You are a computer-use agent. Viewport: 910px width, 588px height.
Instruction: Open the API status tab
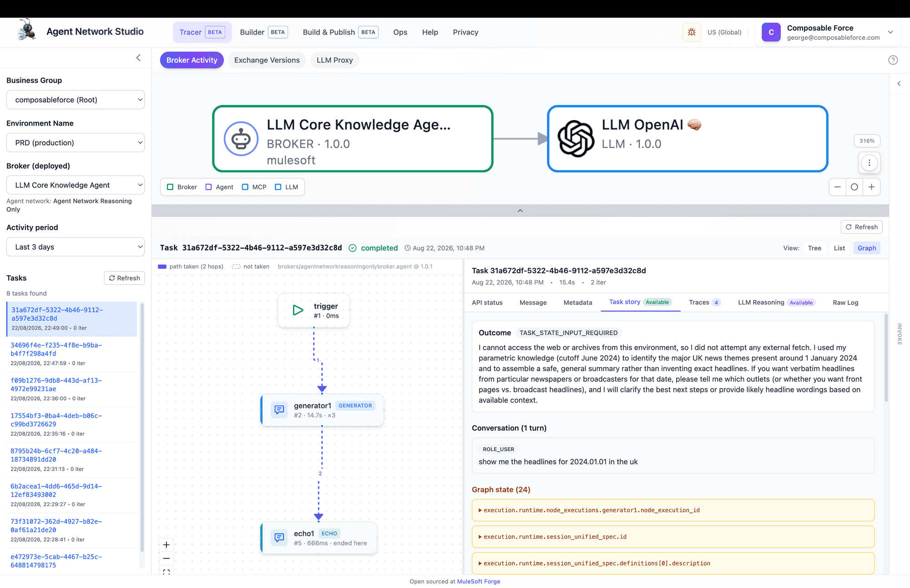(487, 303)
